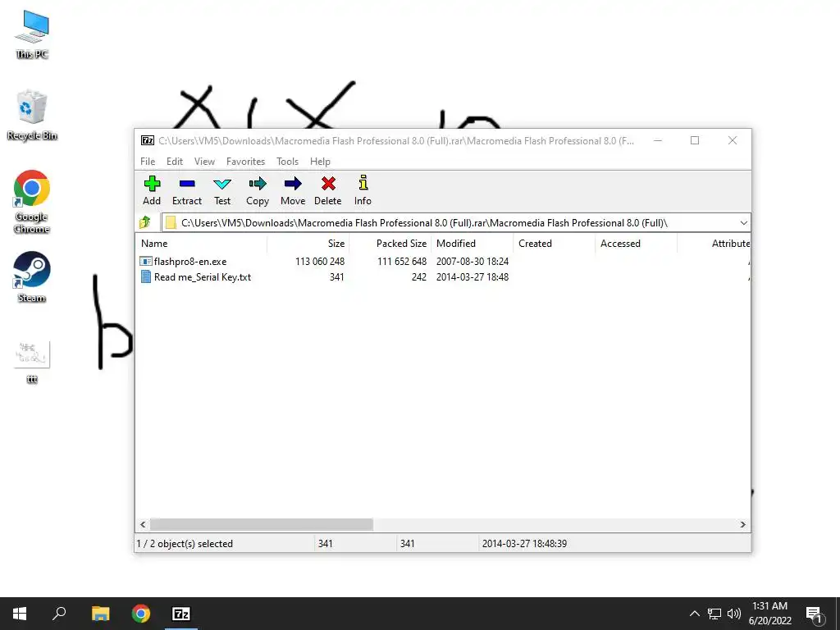The height and width of the screenshot is (630, 840).
Task: Open Chrome from the taskbar
Action: [141, 614]
